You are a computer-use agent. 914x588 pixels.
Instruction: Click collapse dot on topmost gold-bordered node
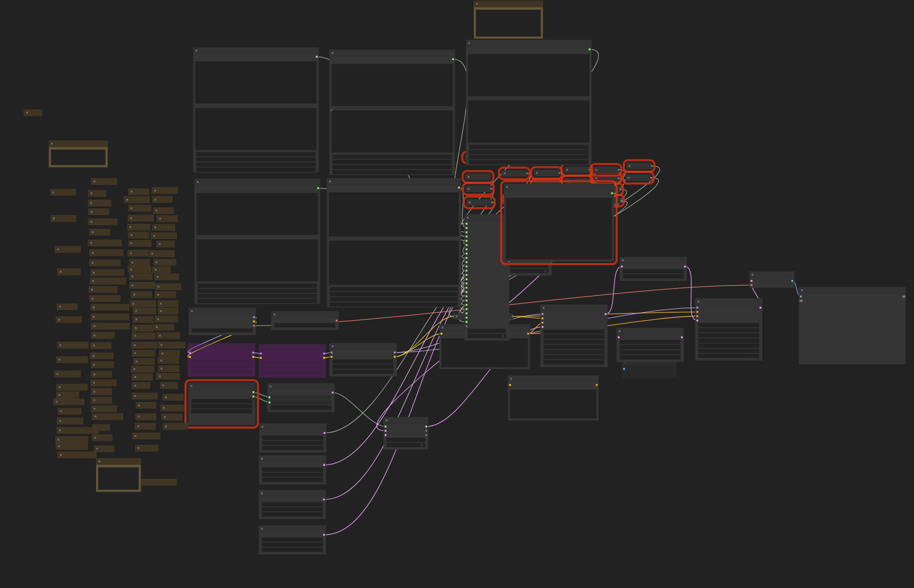(477, 4)
